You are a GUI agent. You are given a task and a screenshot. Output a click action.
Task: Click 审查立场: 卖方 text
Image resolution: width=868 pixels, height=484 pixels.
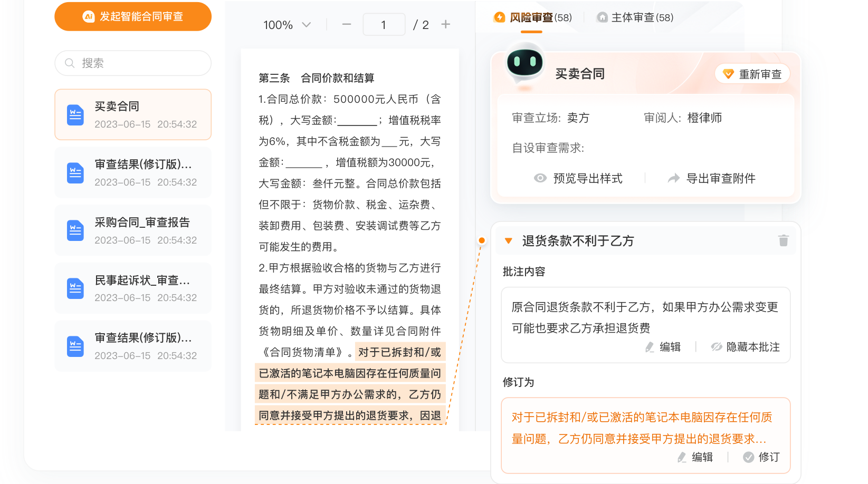[x=551, y=118]
